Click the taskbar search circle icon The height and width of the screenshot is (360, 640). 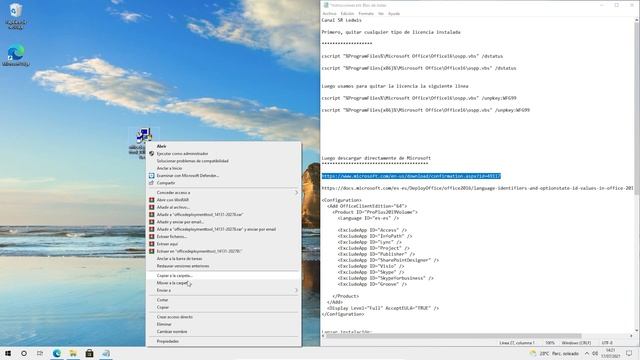click(x=24, y=353)
